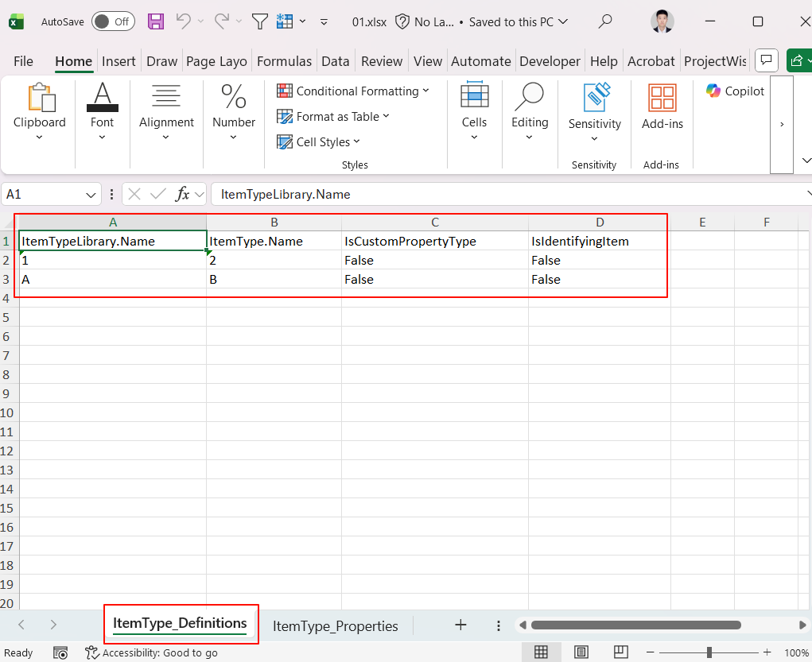Screen dimensions: 812x662
Task: Select cell C2 containing False
Action: click(x=434, y=261)
